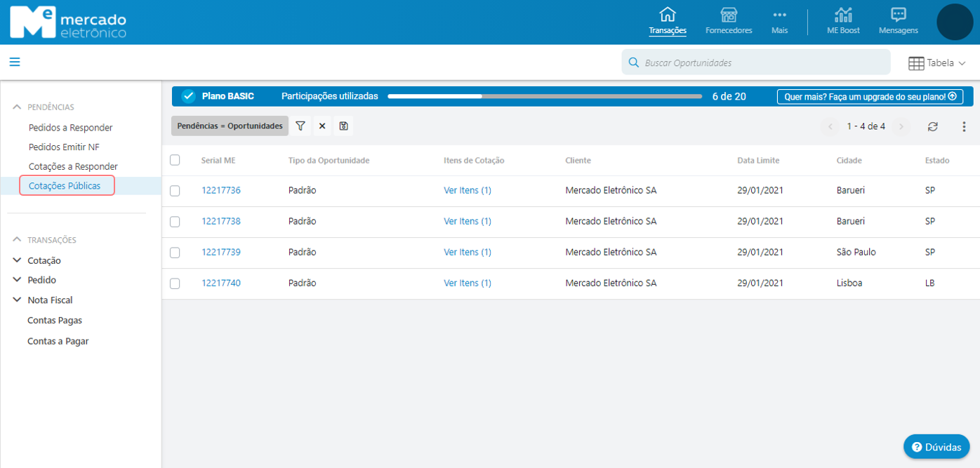Click the LB state cell
Image resolution: width=980 pixels, height=468 pixels.
(x=930, y=283)
